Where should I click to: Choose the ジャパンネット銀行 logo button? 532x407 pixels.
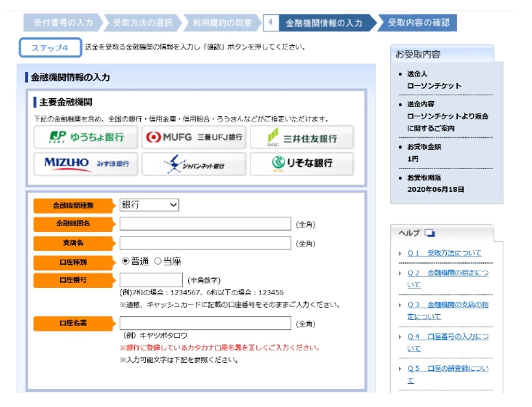[194, 164]
